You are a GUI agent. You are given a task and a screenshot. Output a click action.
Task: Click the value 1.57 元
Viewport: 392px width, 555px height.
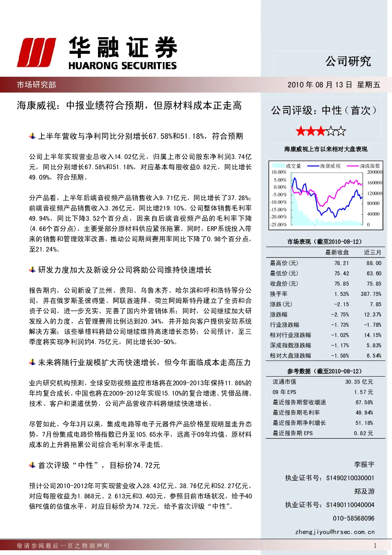(x=364, y=392)
